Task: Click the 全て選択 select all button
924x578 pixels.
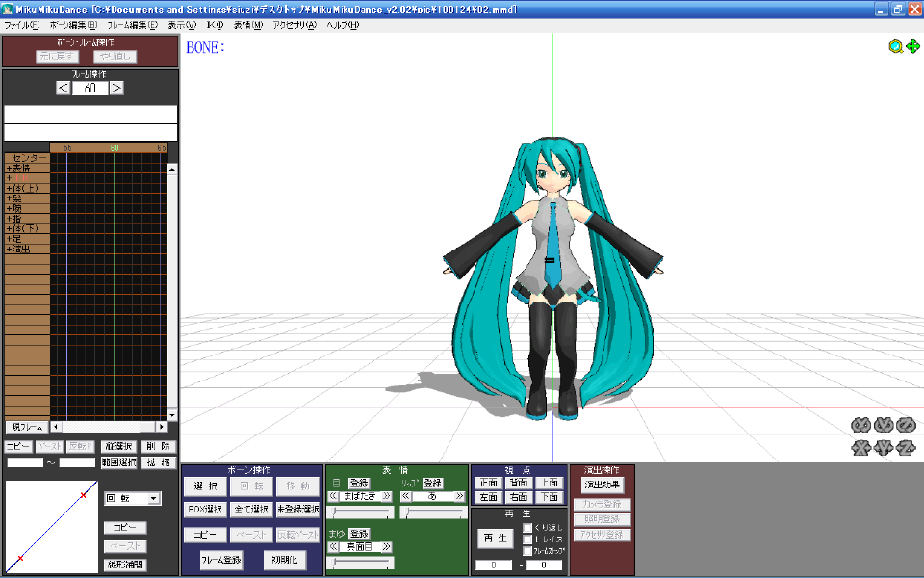Action: pyautogui.click(x=251, y=509)
